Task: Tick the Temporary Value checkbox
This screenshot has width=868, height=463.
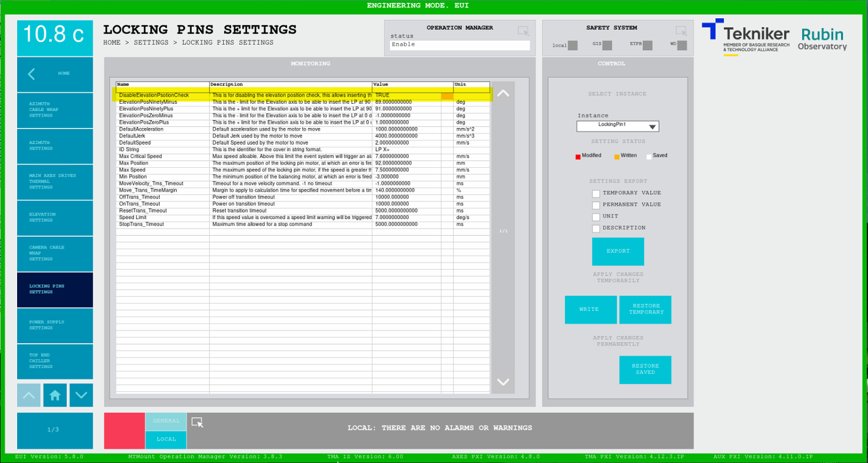Action: (x=596, y=194)
